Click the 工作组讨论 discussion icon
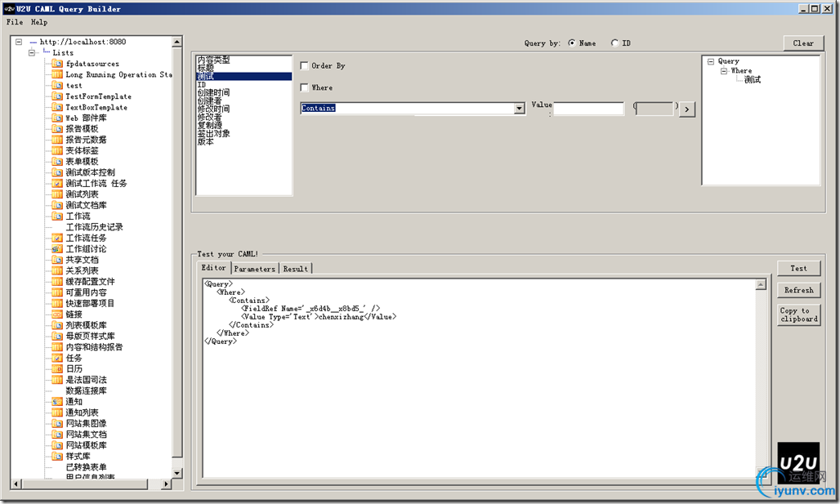Screen dimensions: 840x504 coord(57,249)
